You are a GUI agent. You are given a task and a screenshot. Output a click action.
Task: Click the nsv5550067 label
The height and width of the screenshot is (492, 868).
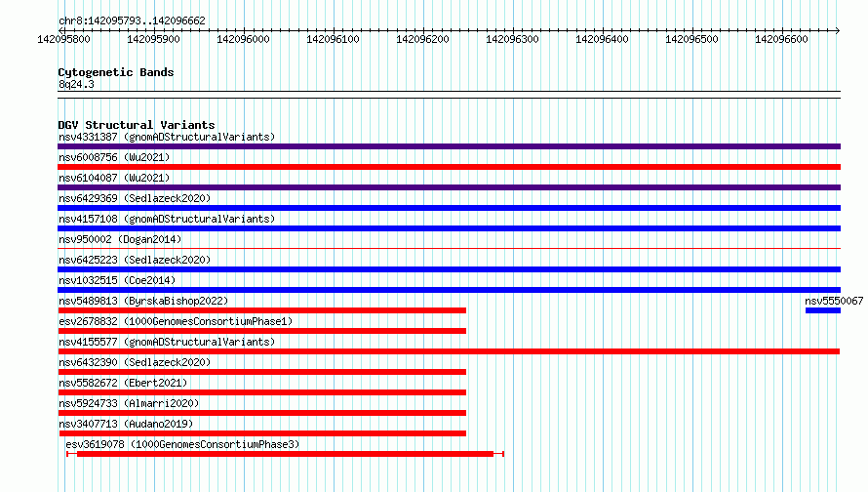[x=834, y=301]
